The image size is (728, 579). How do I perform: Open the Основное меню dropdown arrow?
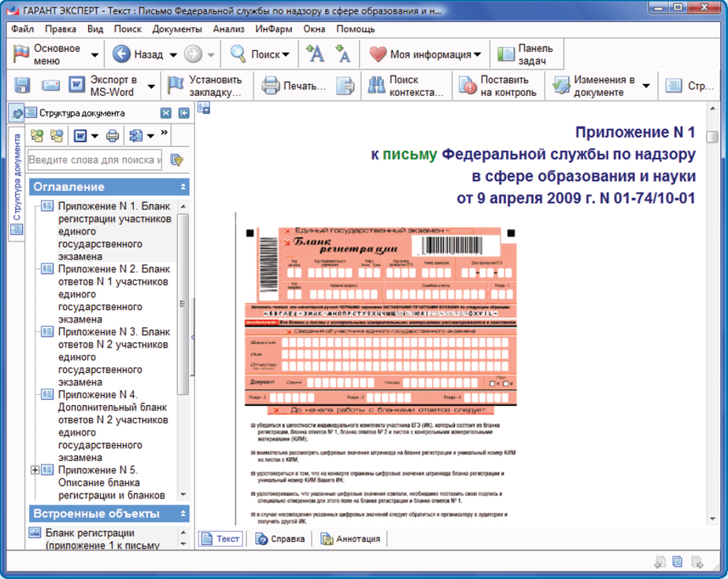coord(95,55)
